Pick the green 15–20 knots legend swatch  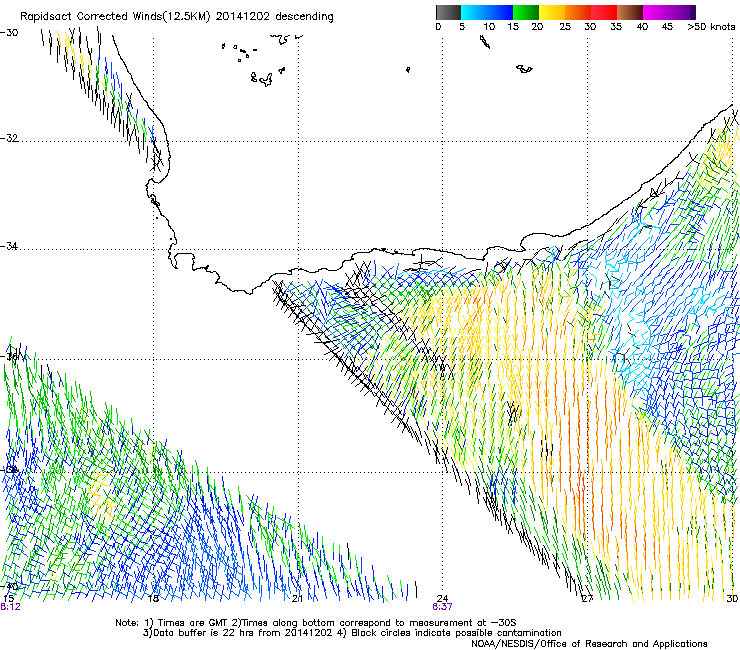coord(526,12)
